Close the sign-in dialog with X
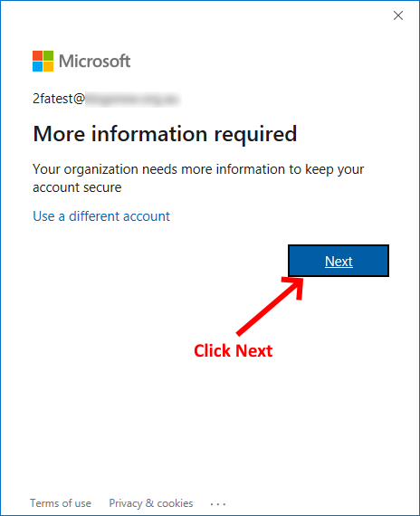 [398, 15]
